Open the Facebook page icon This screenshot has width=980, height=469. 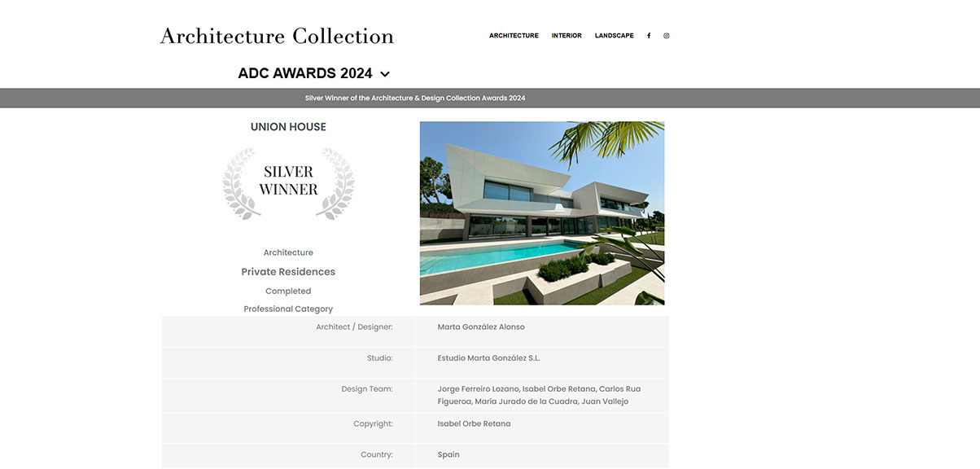649,36
